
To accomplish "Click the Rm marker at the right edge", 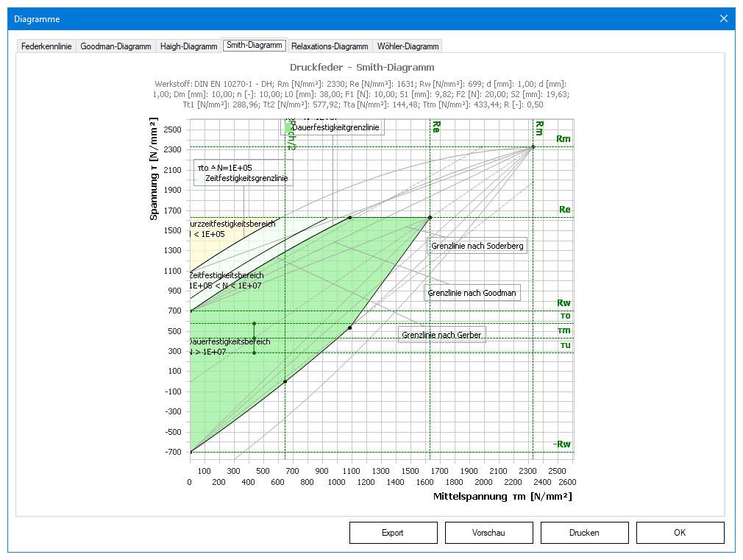I will coord(563,139).
